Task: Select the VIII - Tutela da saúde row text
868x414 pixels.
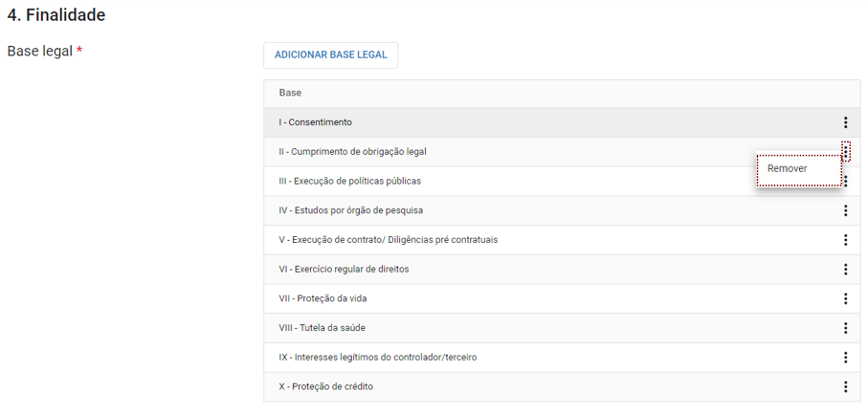Action: tap(323, 328)
